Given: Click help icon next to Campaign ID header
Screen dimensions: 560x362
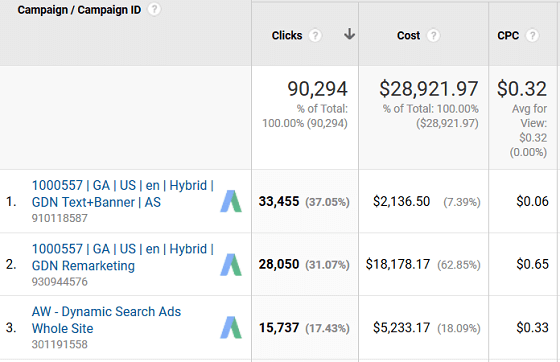Looking at the screenshot, I should click(x=154, y=9).
